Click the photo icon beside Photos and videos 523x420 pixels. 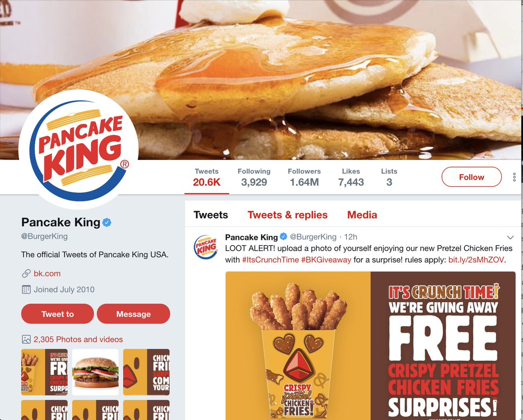click(x=26, y=339)
